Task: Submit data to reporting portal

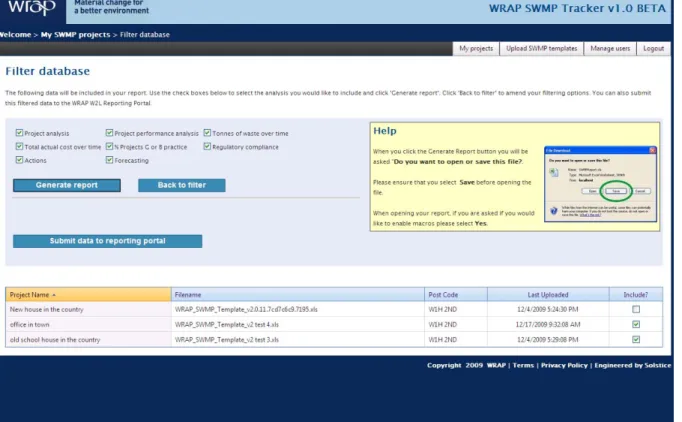Action: point(107,241)
